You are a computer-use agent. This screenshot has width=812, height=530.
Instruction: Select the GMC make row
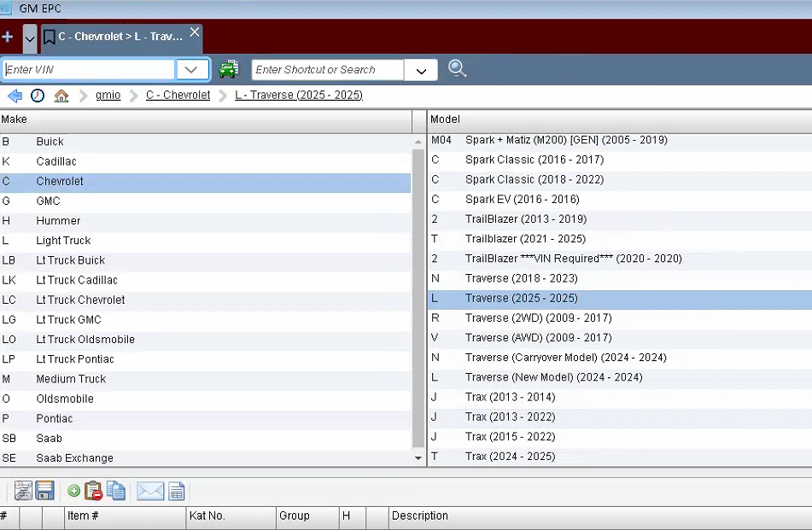pyautogui.click(x=206, y=201)
